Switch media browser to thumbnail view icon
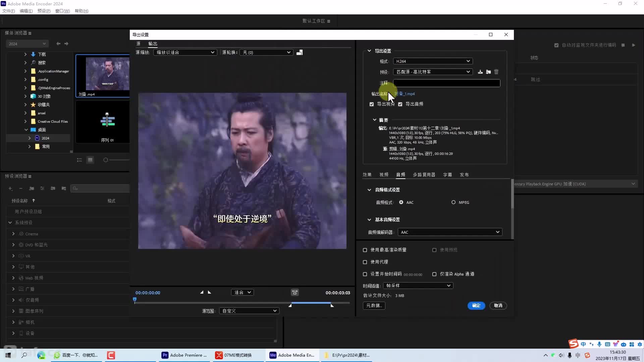644x362 pixels. pyautogui.click(x=90, y=160)
